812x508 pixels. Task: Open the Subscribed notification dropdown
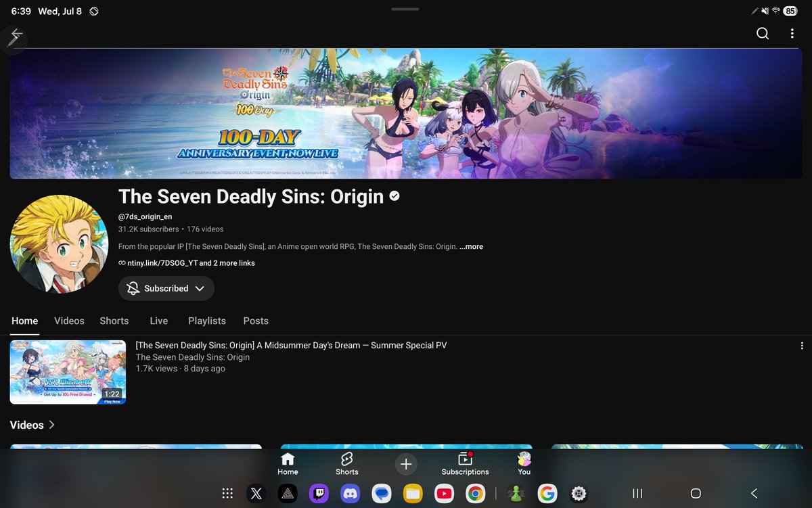[x=166, y=288]
